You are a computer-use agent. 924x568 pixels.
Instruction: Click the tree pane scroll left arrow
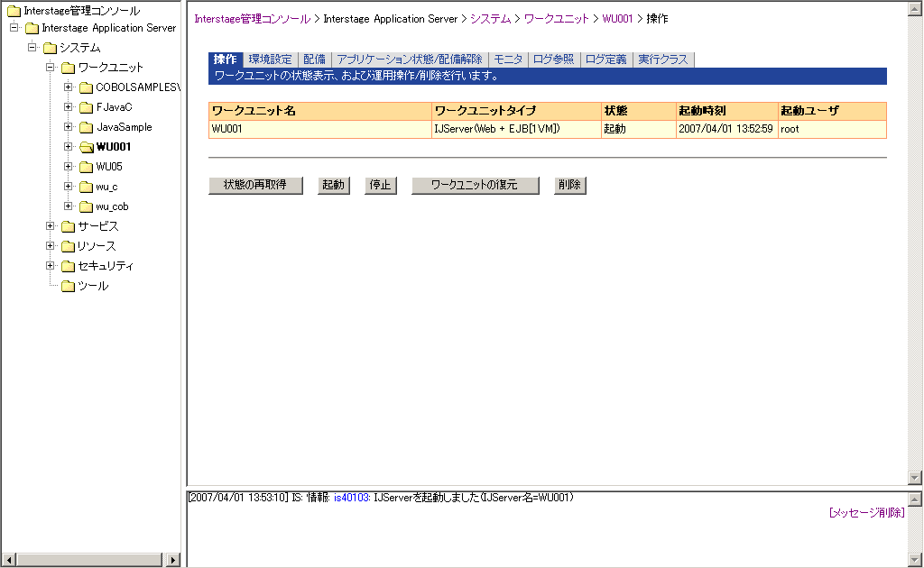(9, 560)
